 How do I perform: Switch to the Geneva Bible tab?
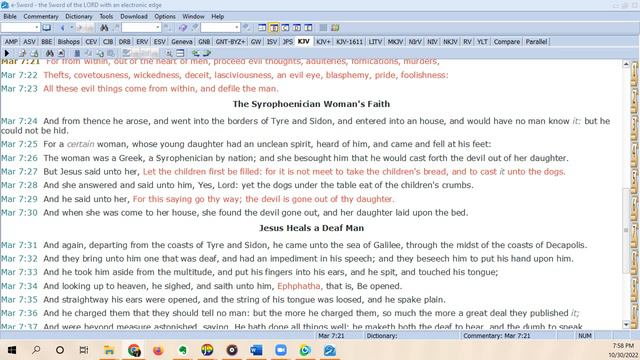point(182,42)
